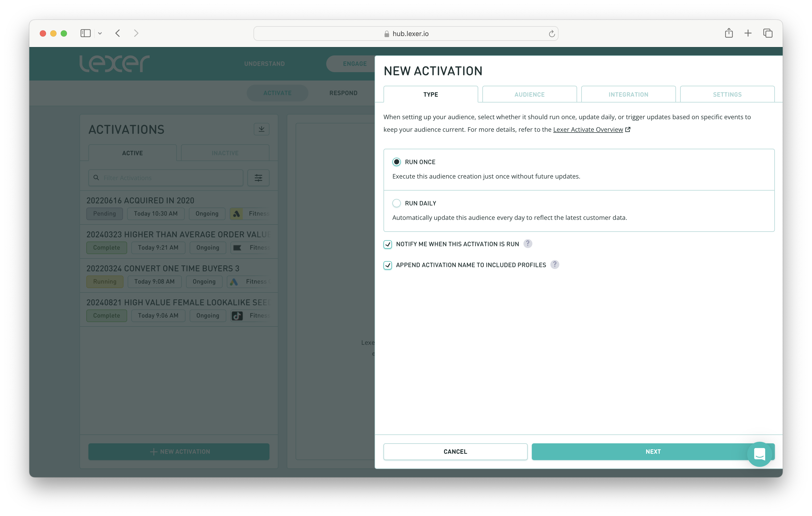Click the Google Ads icon on Acquired in 2020 row
Screen dimensions: 812x516
coord(236,214)
